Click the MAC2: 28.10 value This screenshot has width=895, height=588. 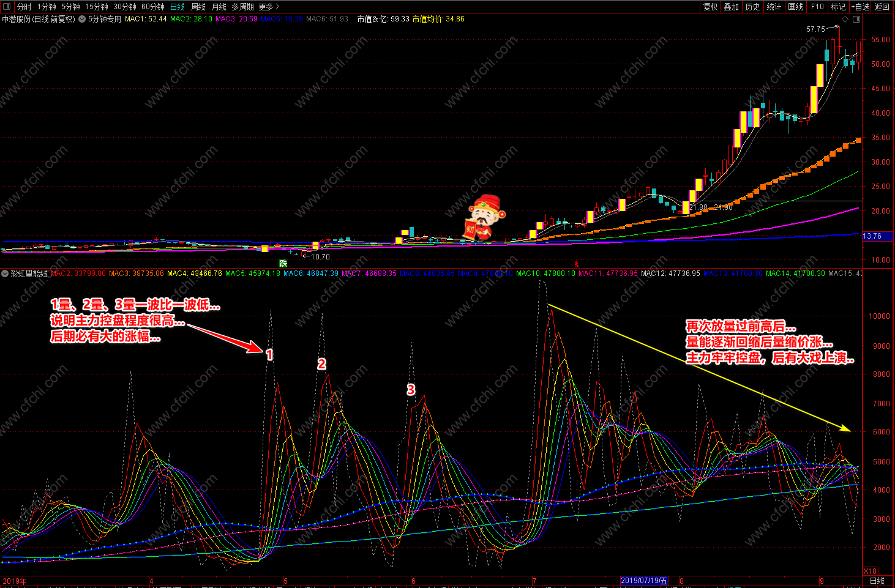pyautogui.click(x=191, y=19)
